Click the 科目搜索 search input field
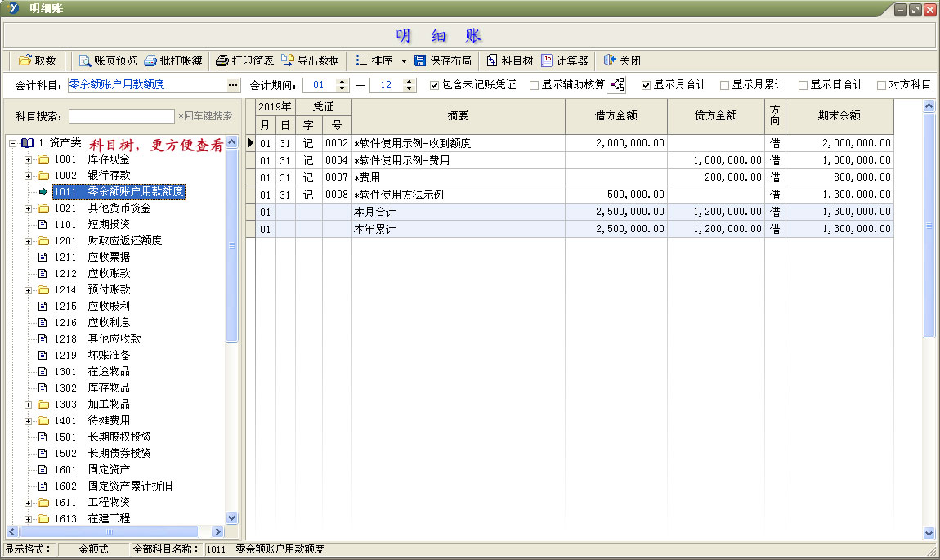Viewport: 940px width, 560px height. coord(122,116)
